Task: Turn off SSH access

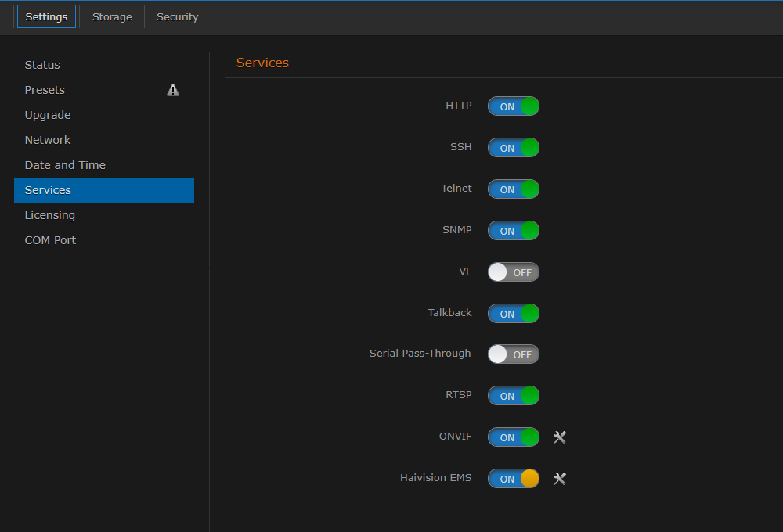Action: tap(513, 147)
